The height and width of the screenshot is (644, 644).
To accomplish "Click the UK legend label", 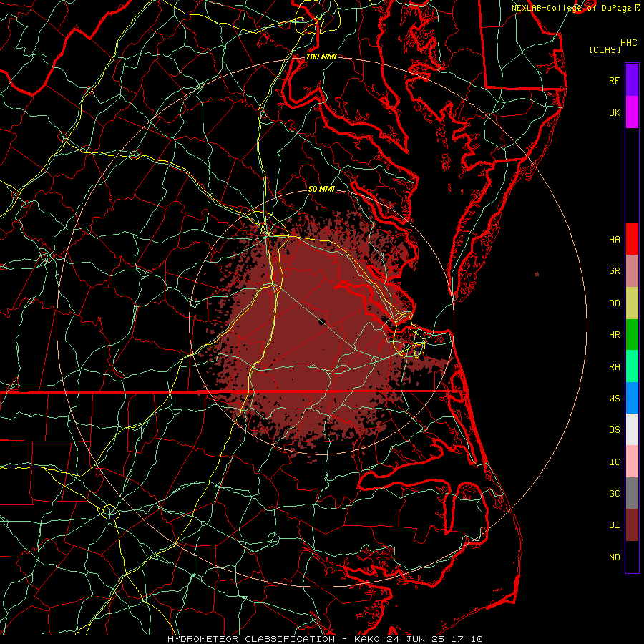I will tap(614, 112).
